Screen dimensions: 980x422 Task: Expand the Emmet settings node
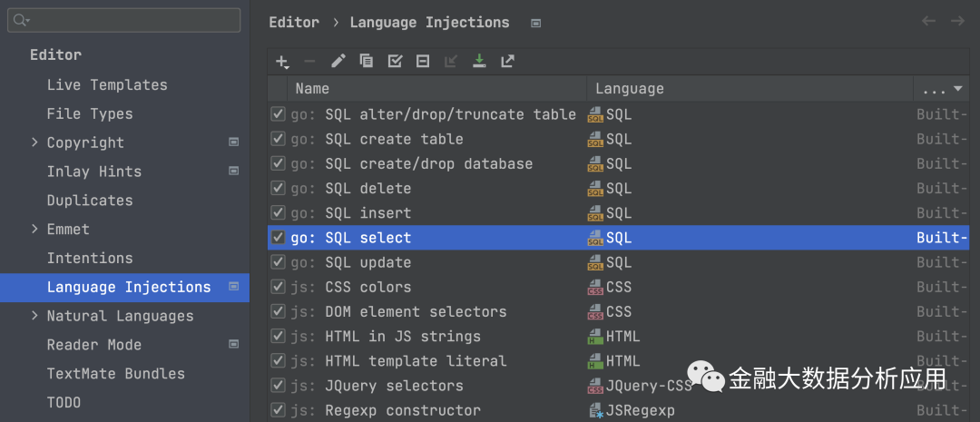pos(34,230)
